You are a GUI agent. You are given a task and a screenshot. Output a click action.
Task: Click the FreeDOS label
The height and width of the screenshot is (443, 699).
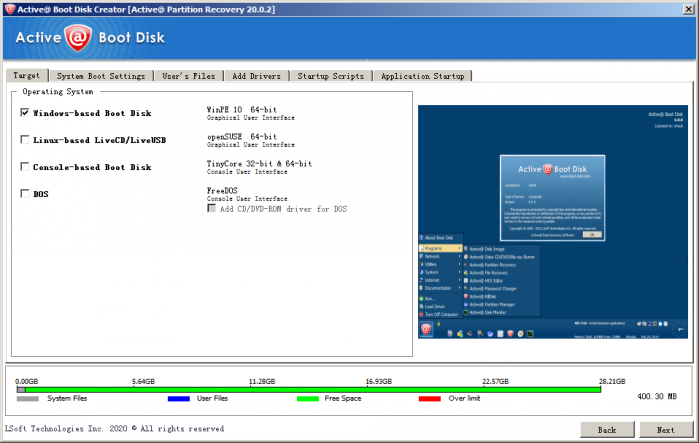point(222,191)
